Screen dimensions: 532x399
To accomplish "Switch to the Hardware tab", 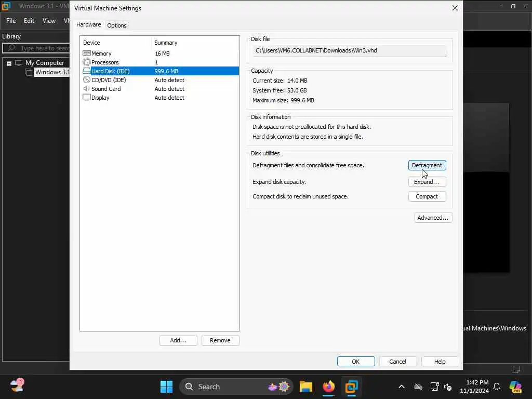I will point(88,24).
